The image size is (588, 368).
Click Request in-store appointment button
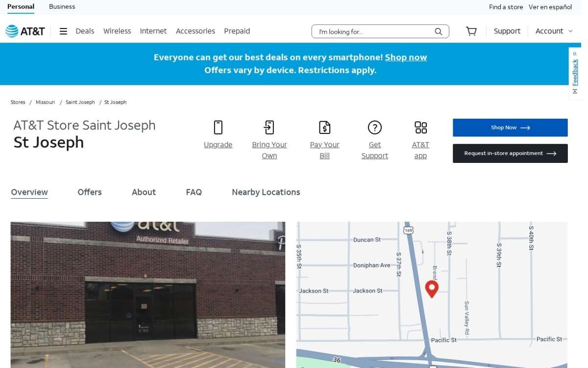(x=510, y=153)
